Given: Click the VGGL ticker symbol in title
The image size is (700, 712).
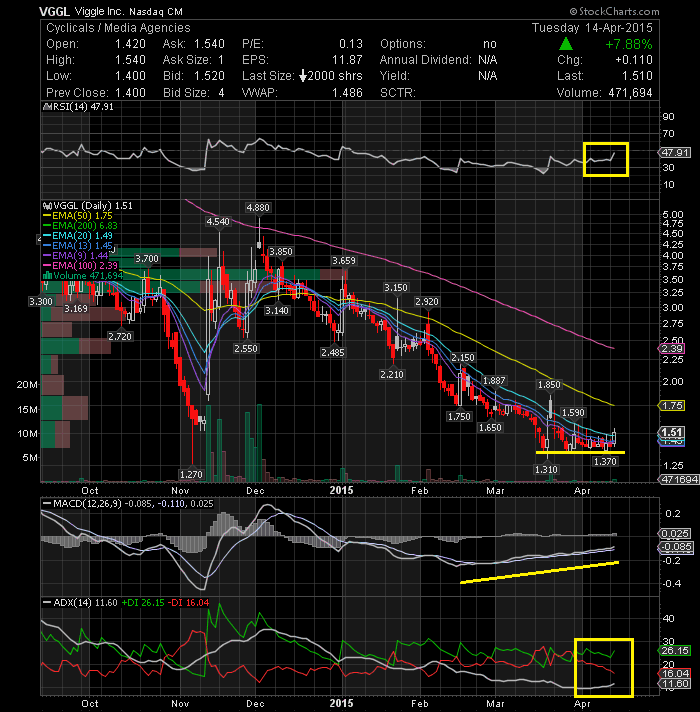Looking at the screenshot, I should 54,11.
